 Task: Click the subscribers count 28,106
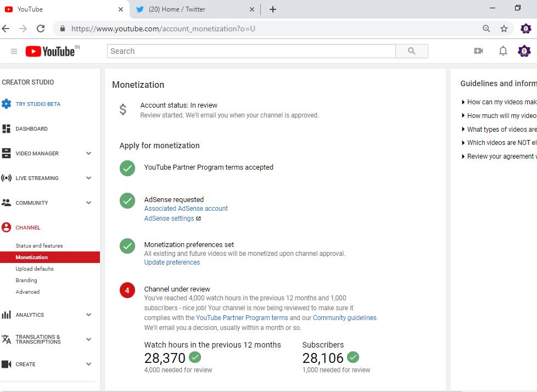coord(323,358)
